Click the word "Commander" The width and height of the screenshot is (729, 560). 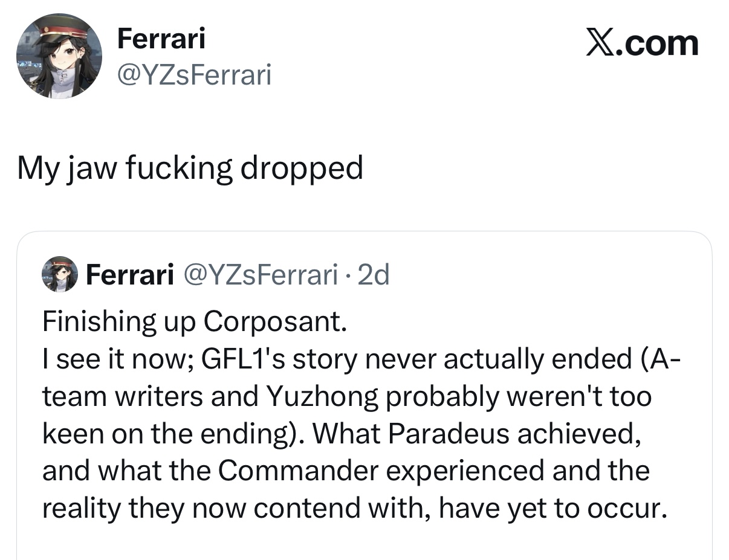[298, 471]
